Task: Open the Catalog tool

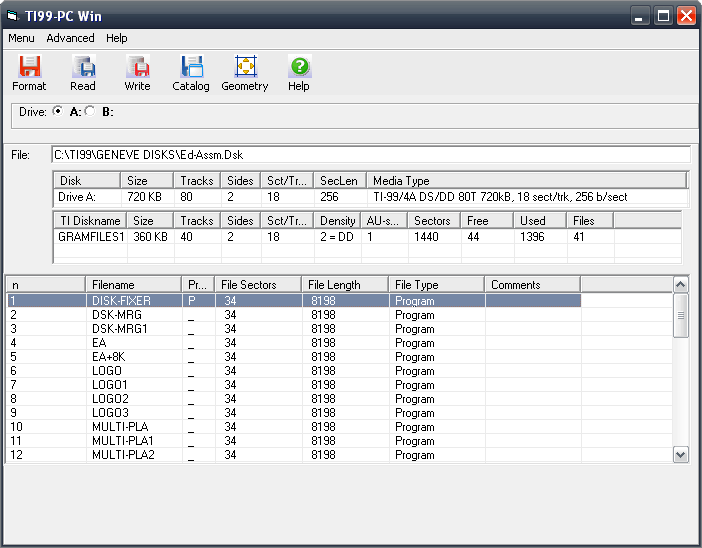Action: pos(191,73)
